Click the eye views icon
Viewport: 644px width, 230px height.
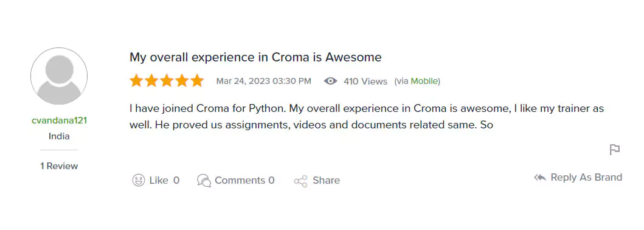(x=330, y=81)
